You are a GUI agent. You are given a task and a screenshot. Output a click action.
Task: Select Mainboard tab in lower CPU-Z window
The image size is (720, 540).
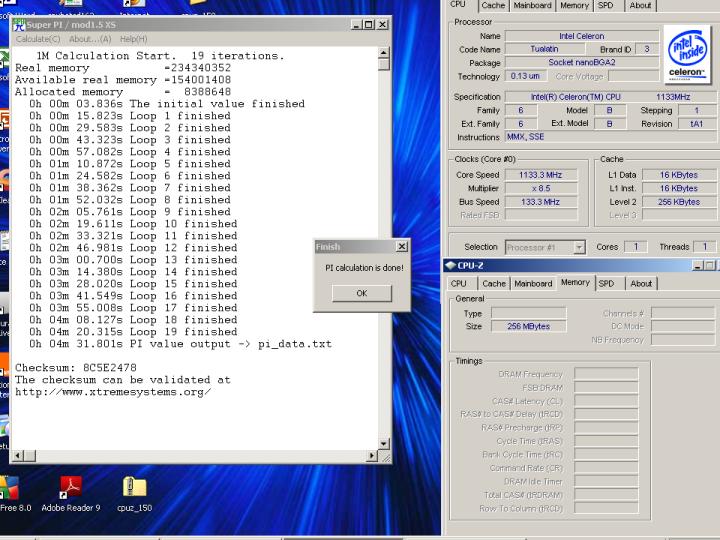point(533,283)
